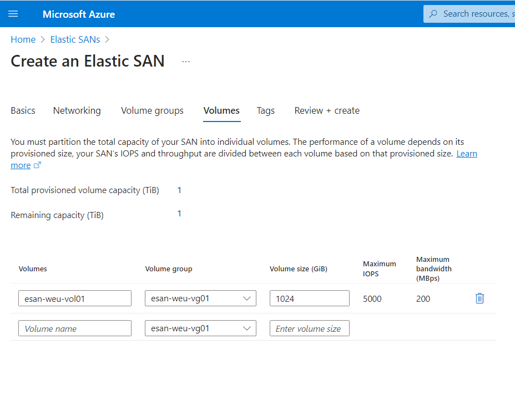The height and width of the screenshot is (420, 515).
Task: Select the 200 maximum bandwidth value
Action: [x=423, y=299]
